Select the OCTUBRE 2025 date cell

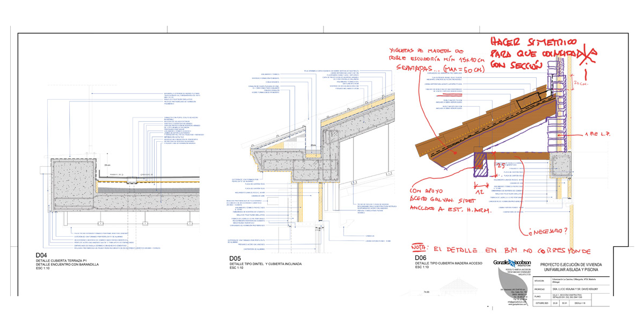coord(541,303)
